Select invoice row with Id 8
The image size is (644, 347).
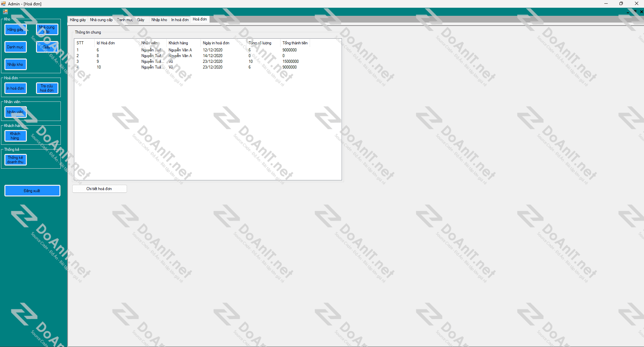(x=191, y=56)
